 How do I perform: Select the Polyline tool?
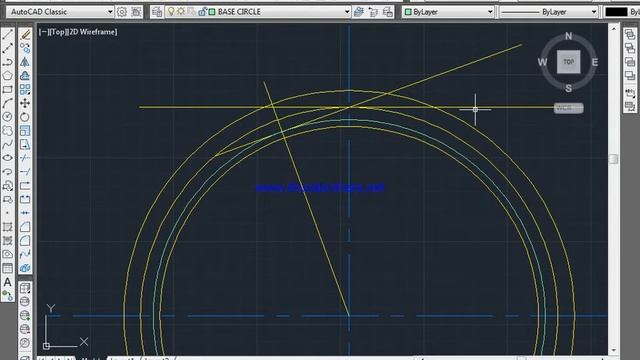point(7,62)
